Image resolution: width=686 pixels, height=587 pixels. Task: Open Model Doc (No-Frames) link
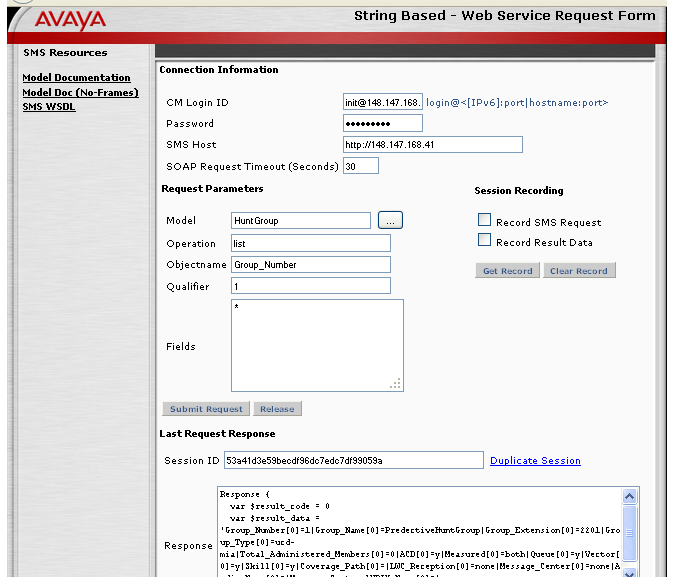click(80, 92)
